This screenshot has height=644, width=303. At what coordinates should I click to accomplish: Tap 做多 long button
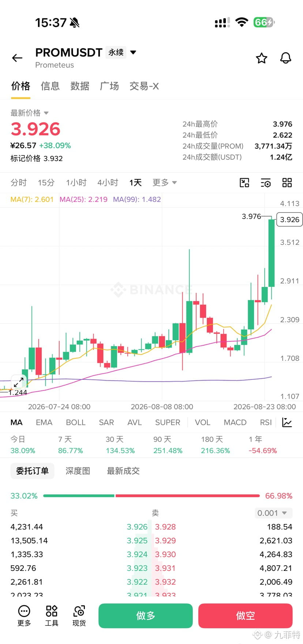click(146, 616)
